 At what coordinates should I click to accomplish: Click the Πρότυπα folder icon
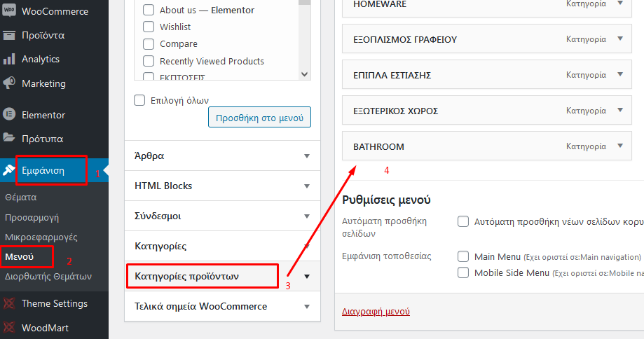point(9,137)
